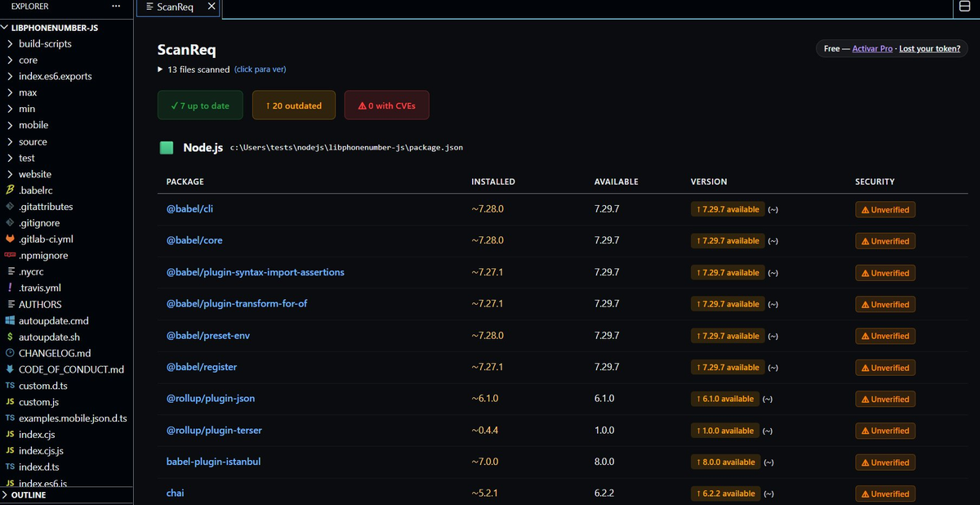Click 7.29.7 available badge for @babel/cli

[728, 209]
